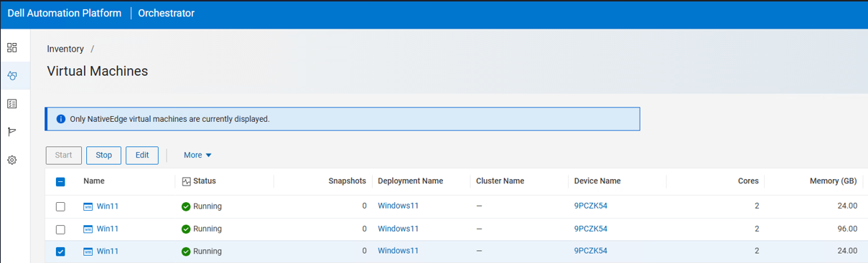The image size is (868, 263).
Task: Click the 96.00 memory value
Action: (x=847, y=229)
